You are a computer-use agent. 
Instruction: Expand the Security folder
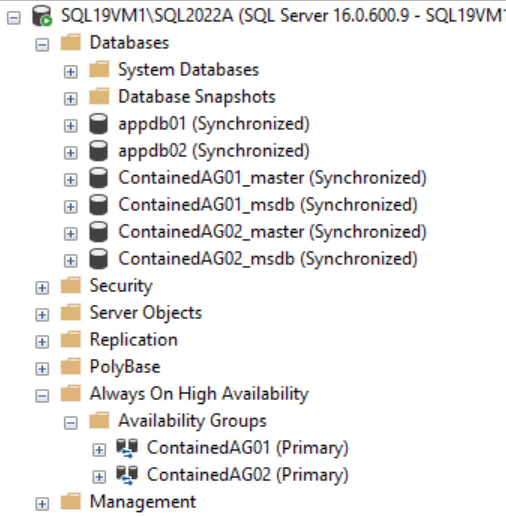pyautogui.click(x=42, y=288)
